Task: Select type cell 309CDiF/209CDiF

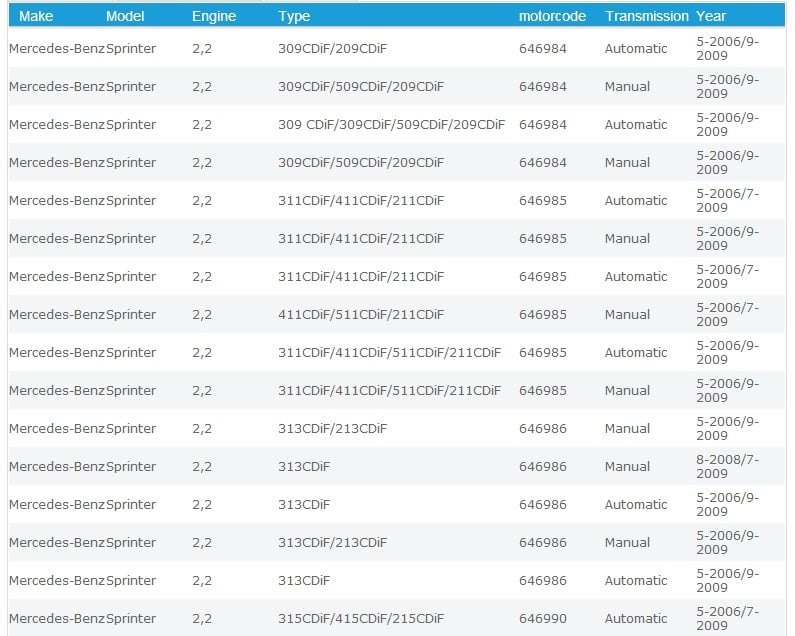Action: pyautogui.click(x=332, y=49)
